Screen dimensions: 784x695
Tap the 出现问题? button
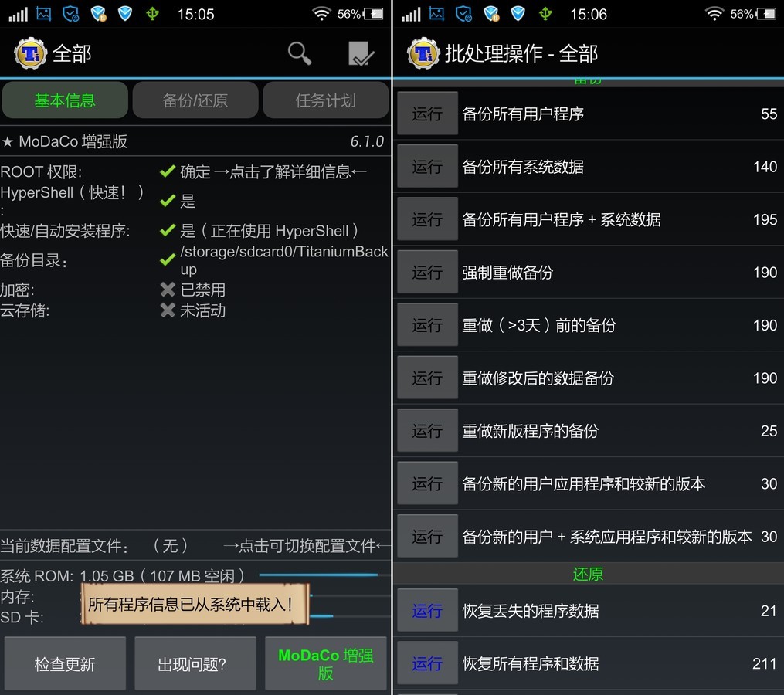click(195, 664)
